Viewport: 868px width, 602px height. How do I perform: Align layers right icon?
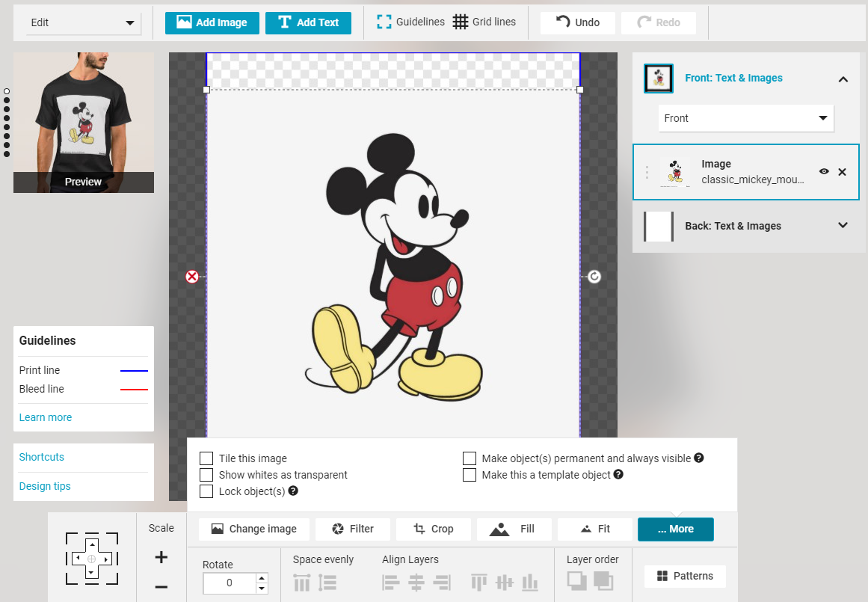442,583
